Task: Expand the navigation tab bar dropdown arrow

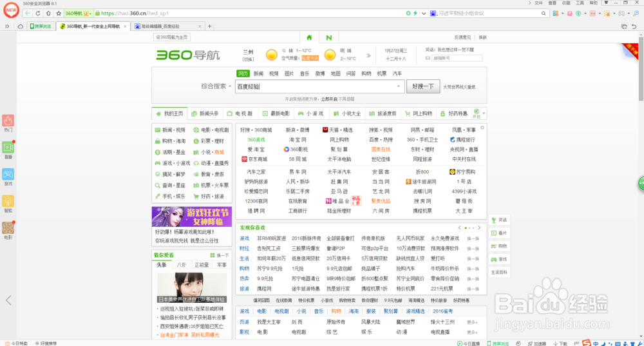Action: pos(484,113)
